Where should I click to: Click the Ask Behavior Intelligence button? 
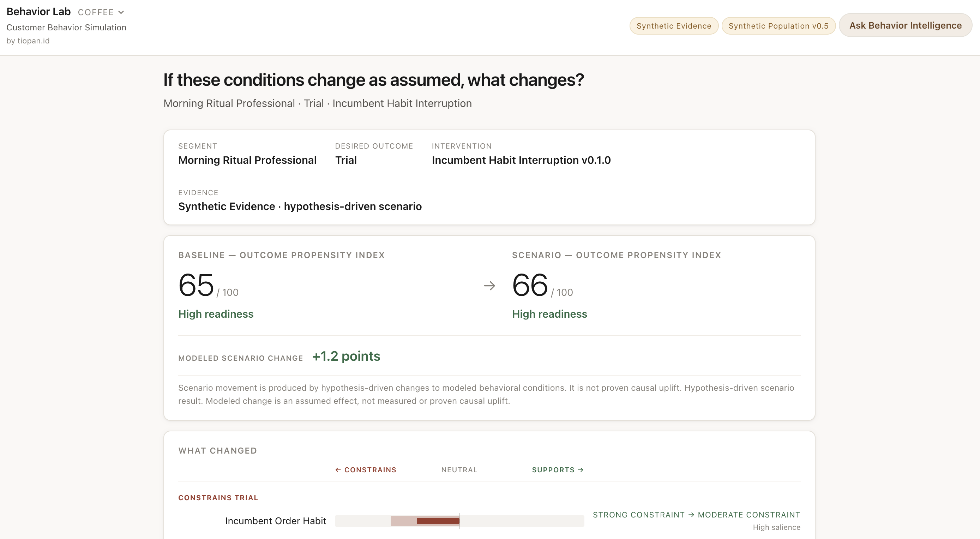click(x=906, y=25)
